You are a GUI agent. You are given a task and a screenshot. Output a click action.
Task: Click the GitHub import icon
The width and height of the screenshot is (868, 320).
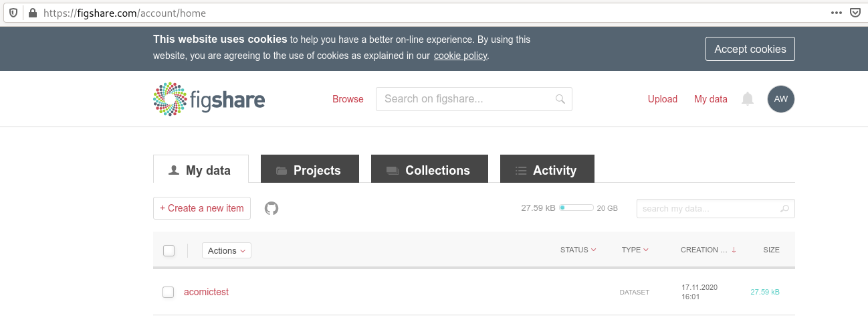272,208
